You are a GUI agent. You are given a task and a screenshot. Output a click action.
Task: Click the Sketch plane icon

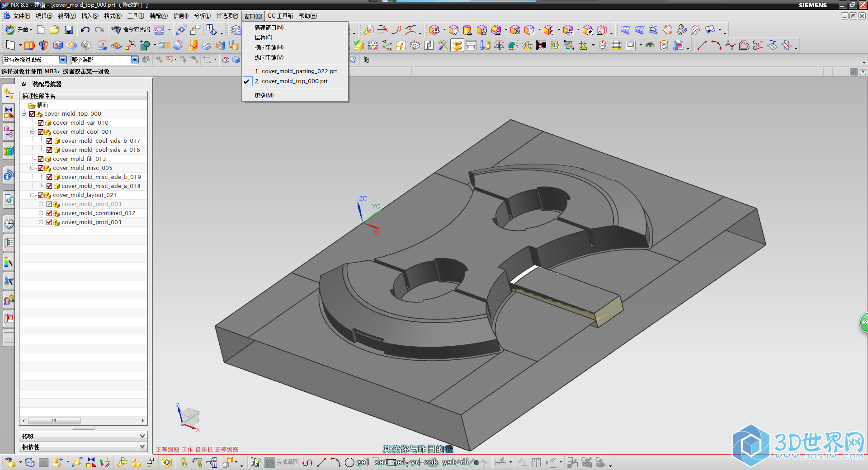[10, 45]
